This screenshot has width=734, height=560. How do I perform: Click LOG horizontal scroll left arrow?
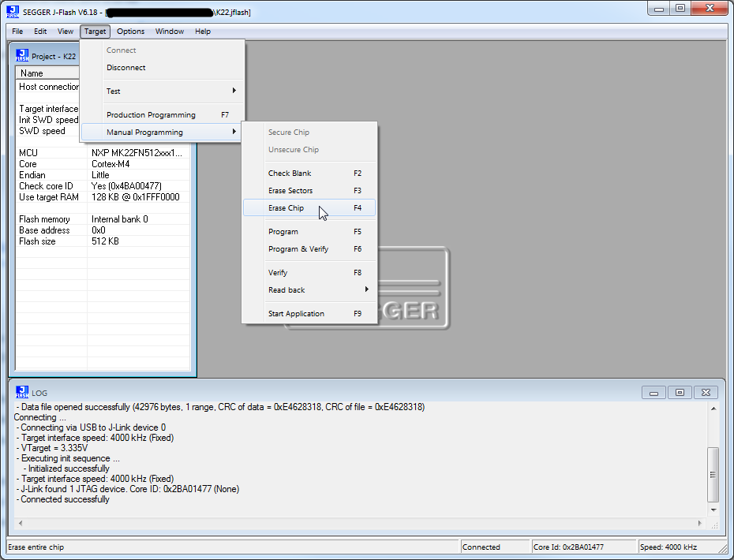point(21,523)
